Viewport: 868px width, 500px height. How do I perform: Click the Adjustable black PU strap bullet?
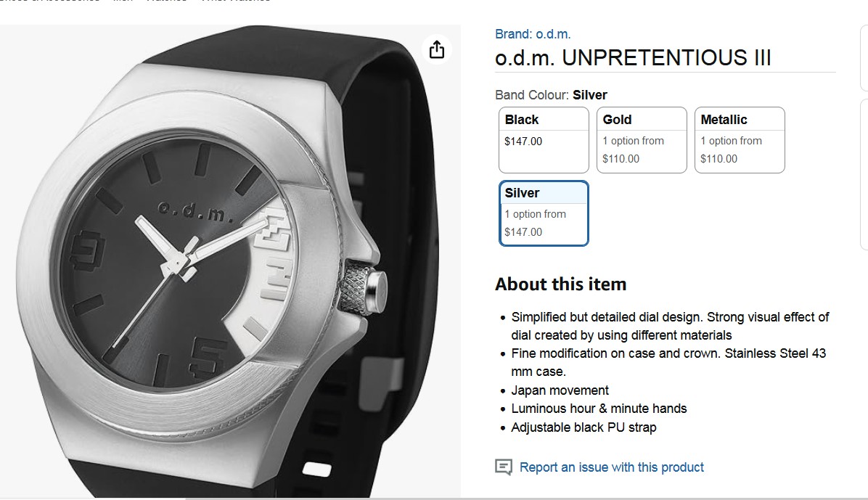pos(583,427)
